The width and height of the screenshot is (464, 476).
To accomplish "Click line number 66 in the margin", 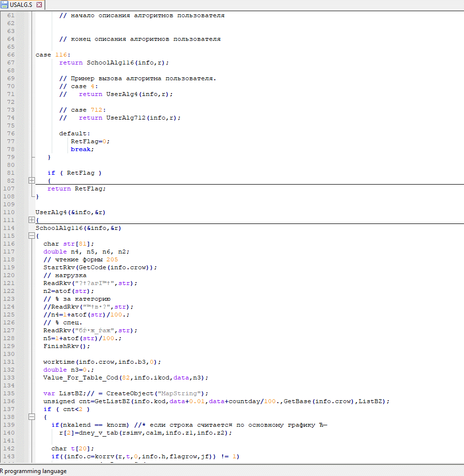I will coord(11,55).
